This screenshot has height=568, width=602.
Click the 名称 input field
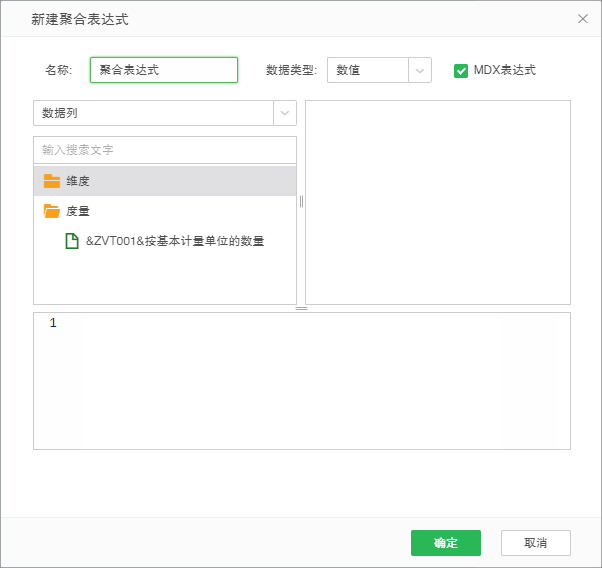click(164, 70)
